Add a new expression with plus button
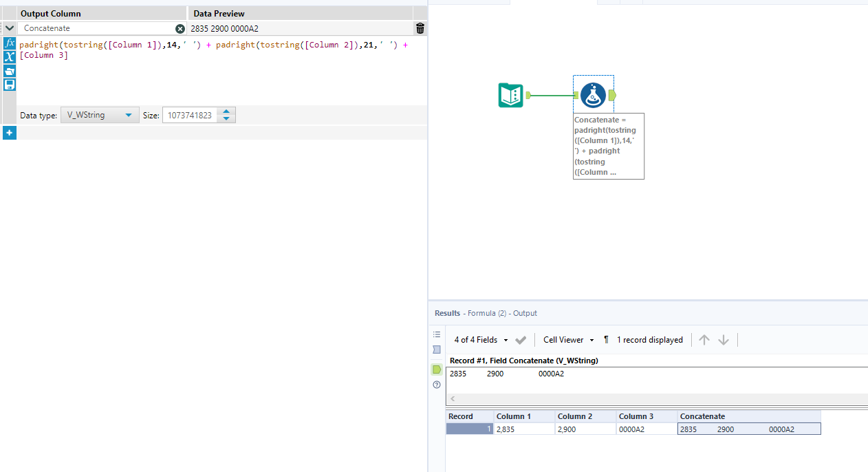The width and height of the screenshot is (868, 472). tap(10, 133)
